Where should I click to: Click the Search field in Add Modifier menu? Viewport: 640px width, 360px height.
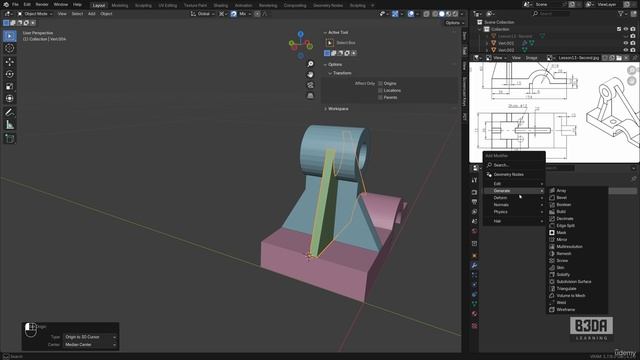[514, 165]
